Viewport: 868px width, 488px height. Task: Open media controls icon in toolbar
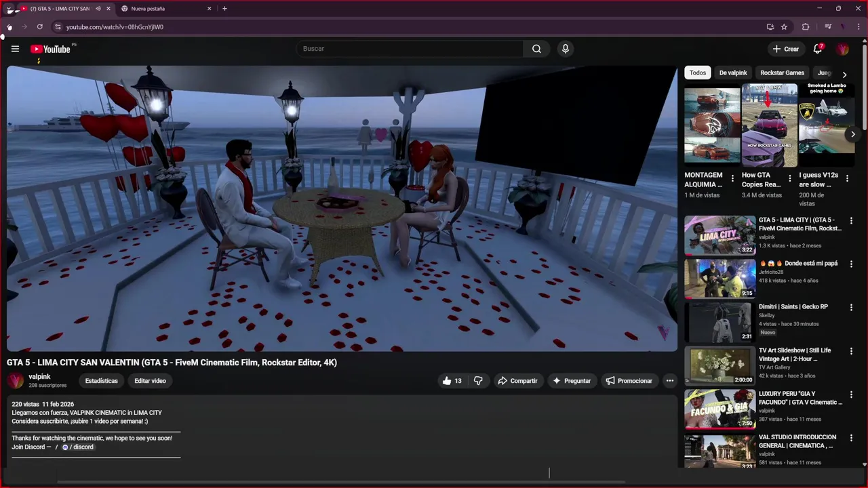point(828,27)
